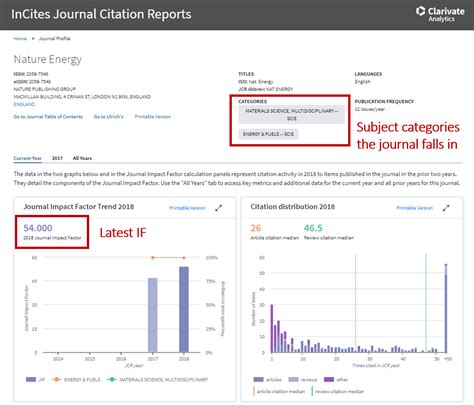Click the 12 issues/year frequency text
This screenshot has height=405, width=474.
coord(370,109)
